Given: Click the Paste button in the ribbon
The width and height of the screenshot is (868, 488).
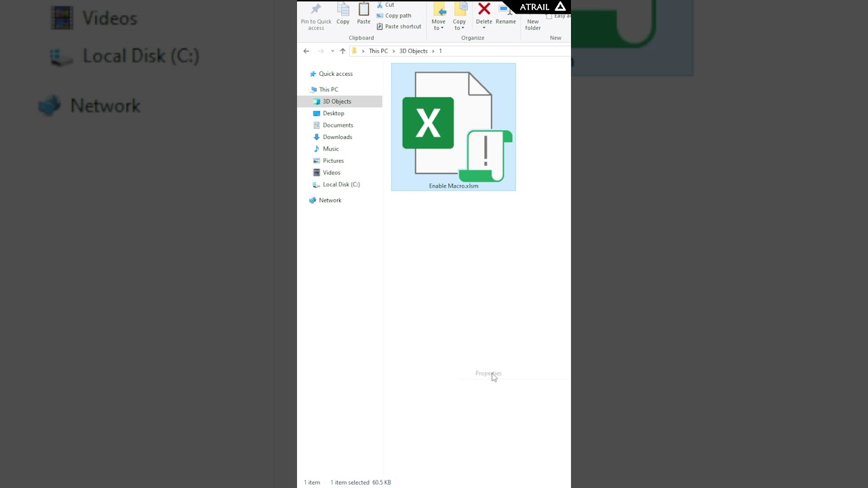Looking at the screenshot, I should (364, 14).
